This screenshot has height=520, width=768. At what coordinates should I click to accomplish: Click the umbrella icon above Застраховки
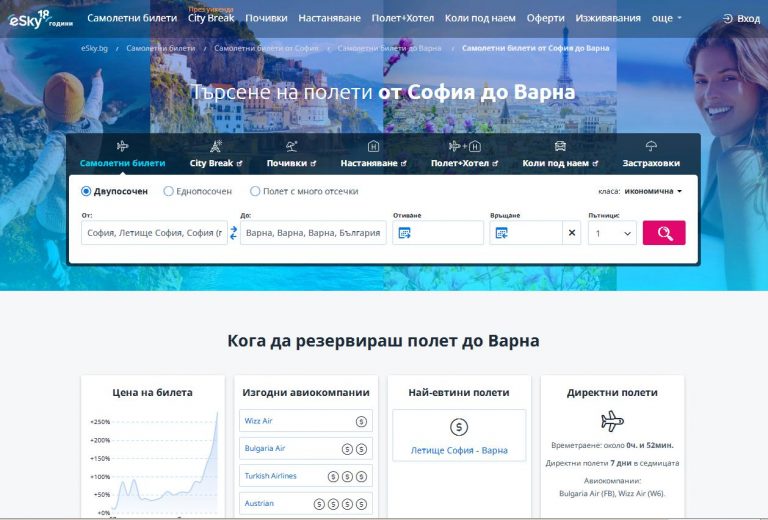point(651,146)
